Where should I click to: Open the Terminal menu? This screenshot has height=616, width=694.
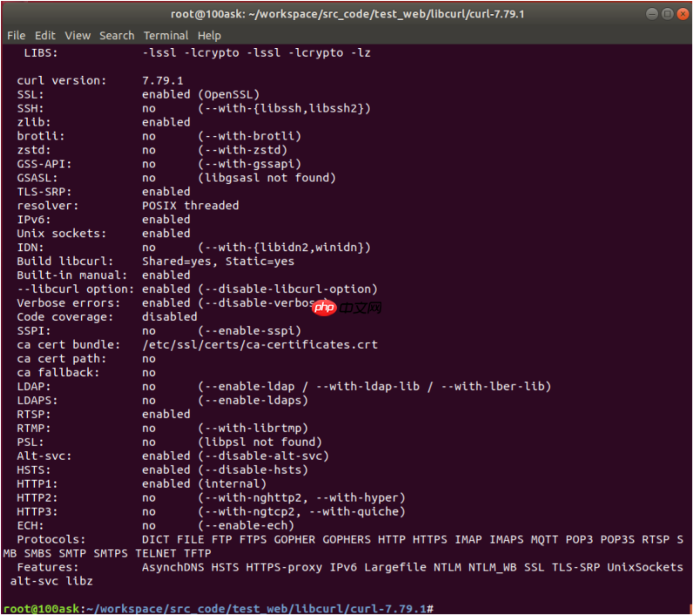[x=166, y=36]
